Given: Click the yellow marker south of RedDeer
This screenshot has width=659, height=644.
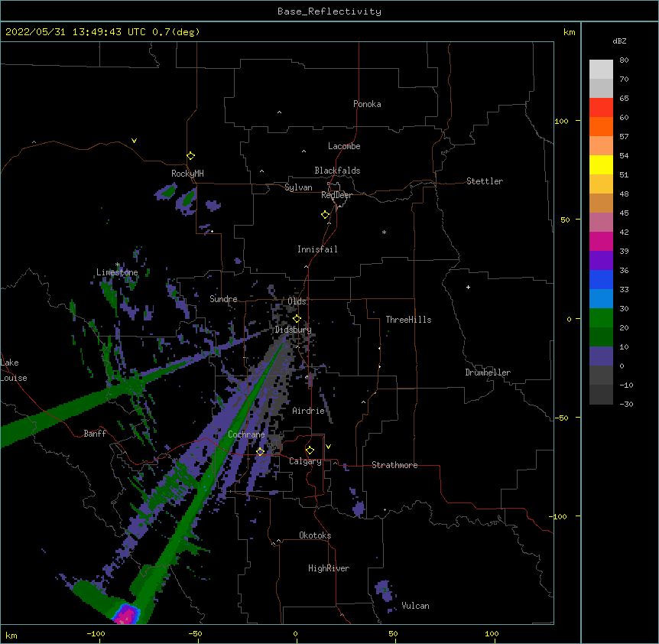Looking at the screenshot, I should tap(325, 215).
